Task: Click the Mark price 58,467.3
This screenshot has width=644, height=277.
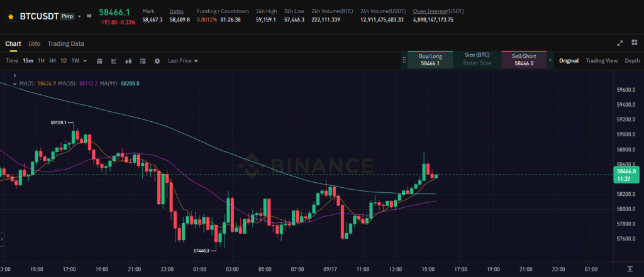Action: (152, 19)
